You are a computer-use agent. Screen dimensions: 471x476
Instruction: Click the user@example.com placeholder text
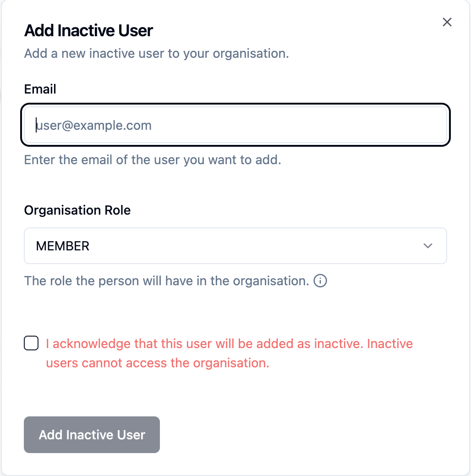coord(94,125)
